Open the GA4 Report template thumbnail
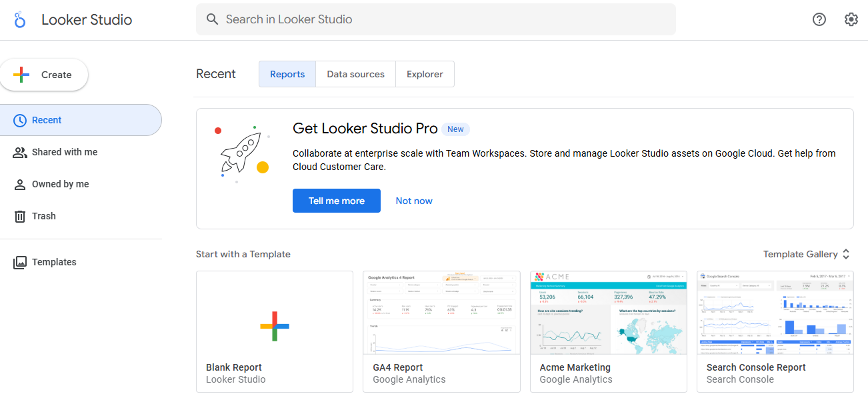Viewport: 868px width, 414px height. point(441,312)
